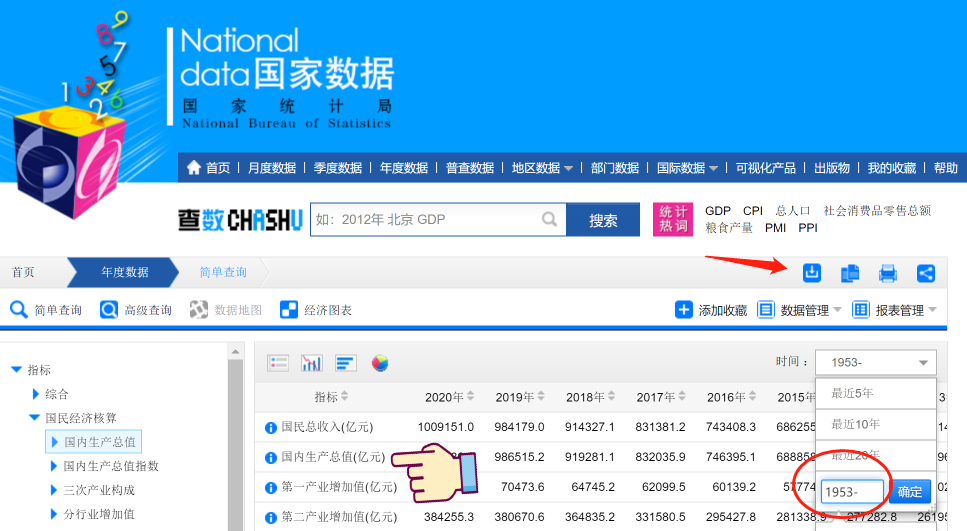Click the copy table icon
This screenshot has width=967, height=531.
click(x=850, y=273)
